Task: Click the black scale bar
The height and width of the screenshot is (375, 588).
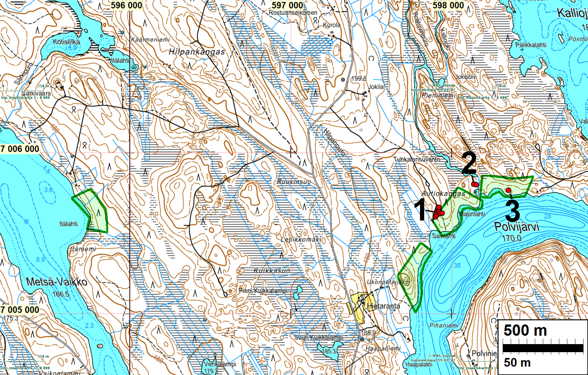Action: pos(544,348)
